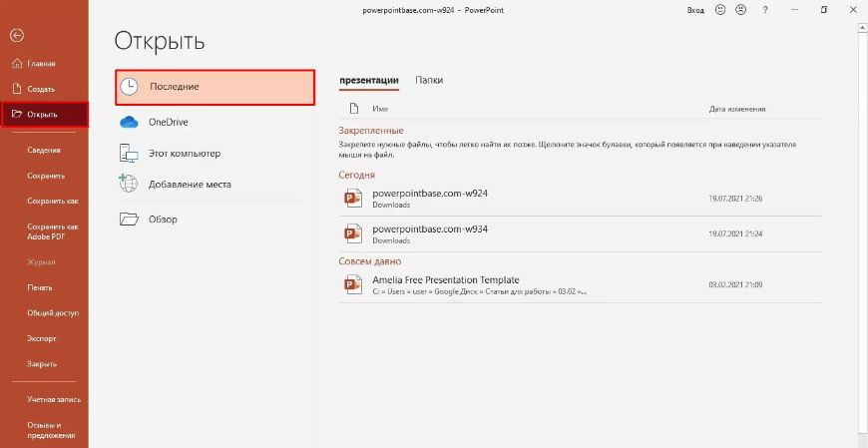The image size is (868, 448).
Task: Click the new document icon beside Создать
Action: click(17, 89)
